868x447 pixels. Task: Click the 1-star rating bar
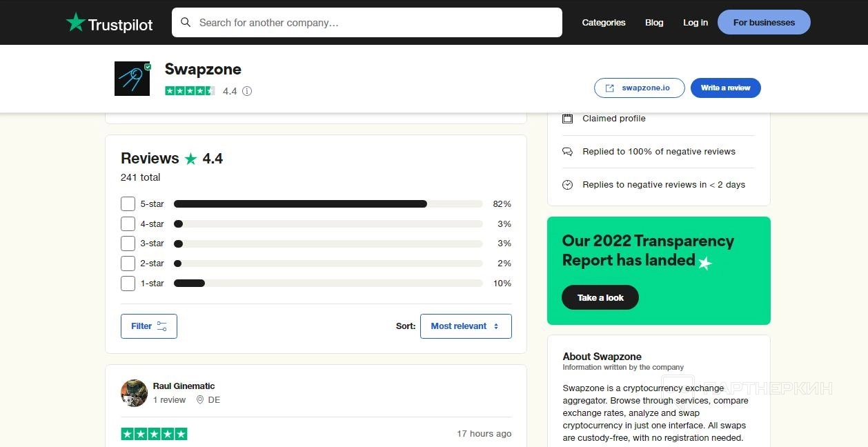[x=328, y=284]
